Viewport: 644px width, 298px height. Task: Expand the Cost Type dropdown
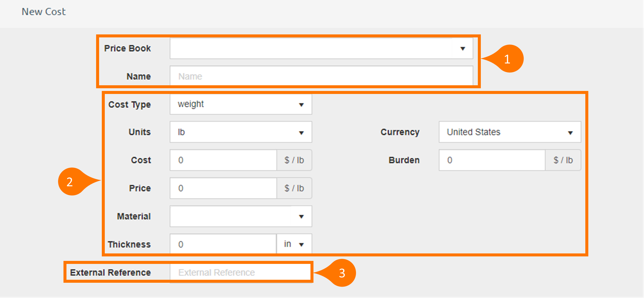(x=241, y=104)
